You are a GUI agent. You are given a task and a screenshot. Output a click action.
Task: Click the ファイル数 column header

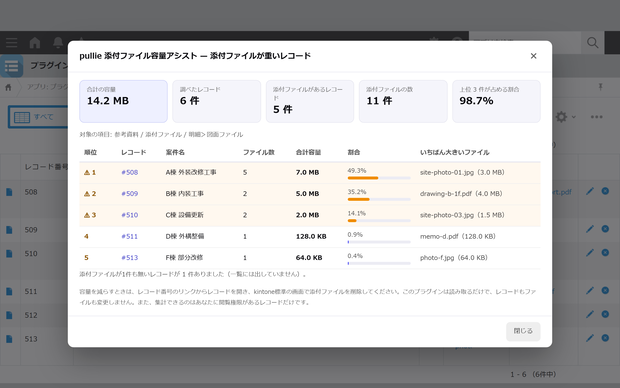tap(259, 152)
